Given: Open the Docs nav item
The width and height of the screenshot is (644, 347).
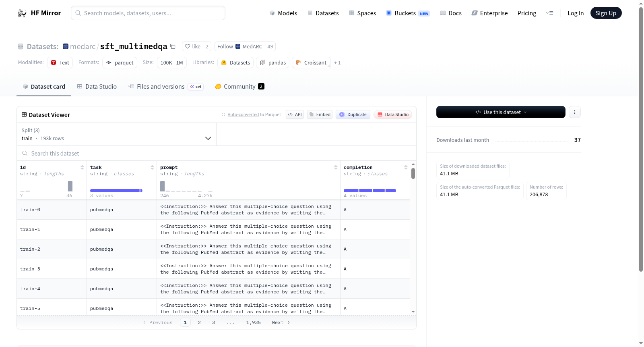Looking at the screenshot, I should click(x=450, y=13).
